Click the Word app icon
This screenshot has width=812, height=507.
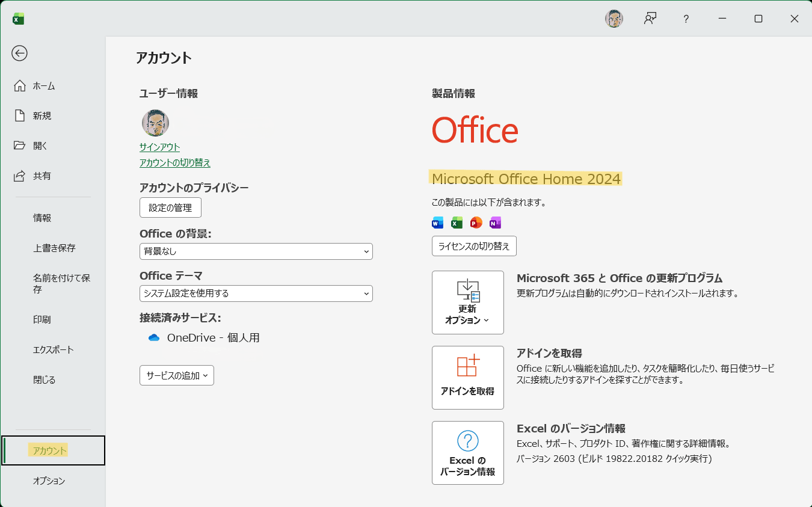coord(437,223)
